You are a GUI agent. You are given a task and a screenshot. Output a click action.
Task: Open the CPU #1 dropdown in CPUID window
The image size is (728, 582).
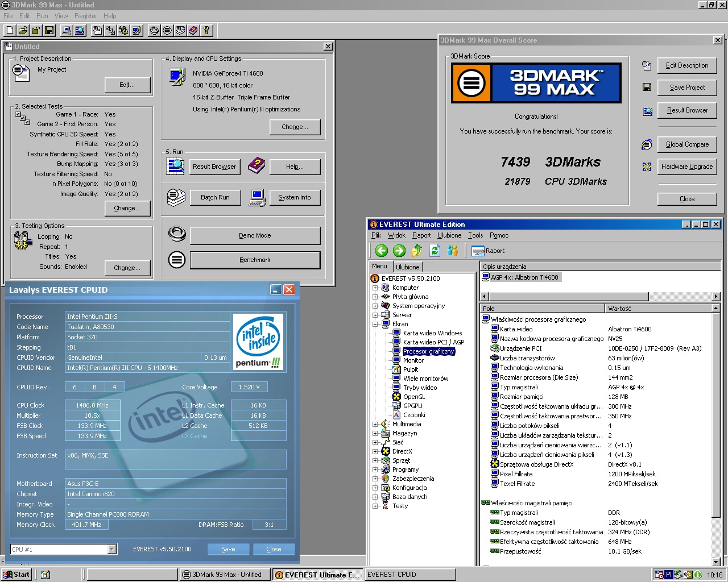[x=112, y=549]
